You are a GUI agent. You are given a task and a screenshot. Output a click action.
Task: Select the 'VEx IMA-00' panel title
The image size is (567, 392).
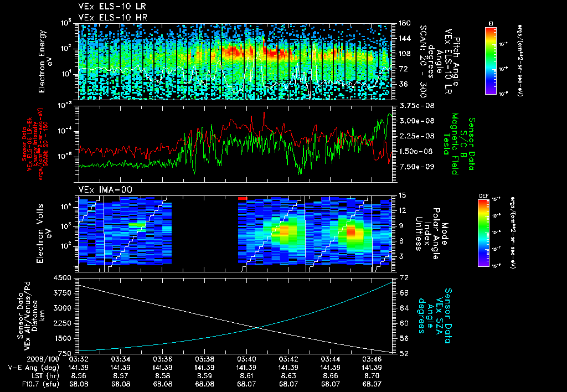[105, 189]
